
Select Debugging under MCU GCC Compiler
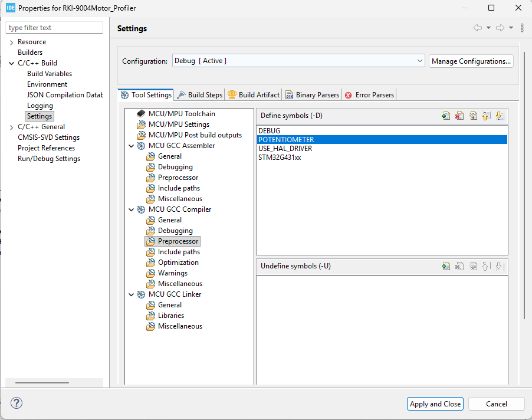point(175,231)
